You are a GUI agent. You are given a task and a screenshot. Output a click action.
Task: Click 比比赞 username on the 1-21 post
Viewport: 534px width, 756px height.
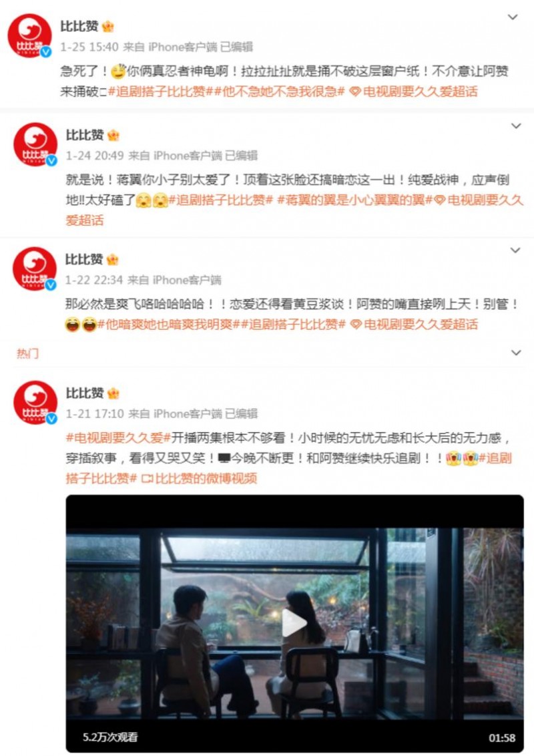point(84,393)
